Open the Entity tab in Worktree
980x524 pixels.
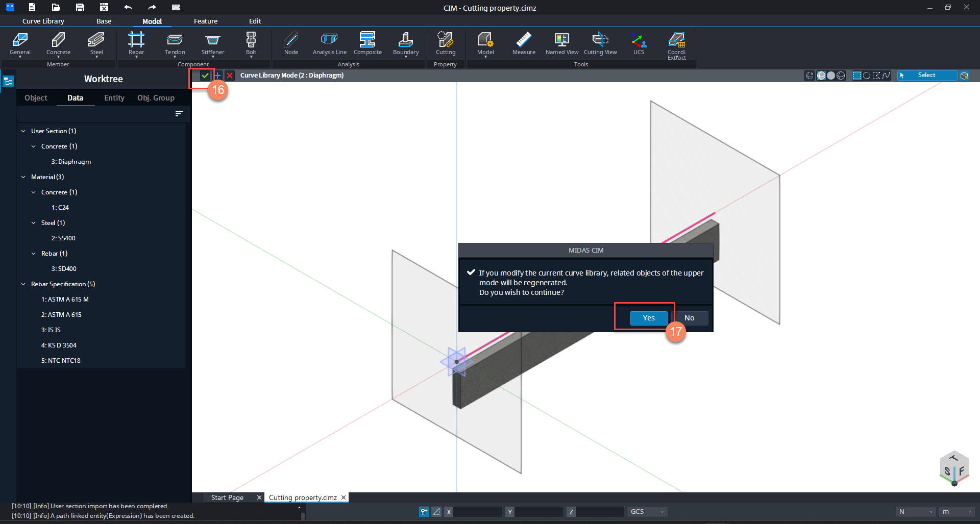point(114,98)
